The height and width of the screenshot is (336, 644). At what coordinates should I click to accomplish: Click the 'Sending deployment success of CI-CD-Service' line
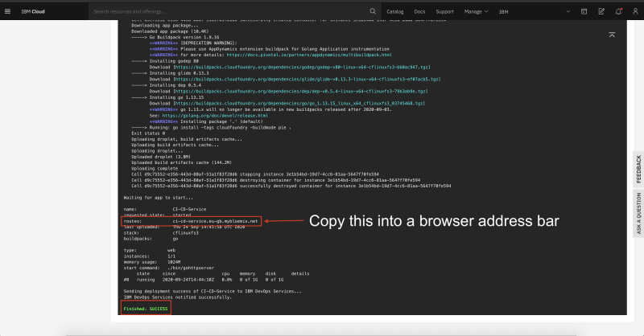coord(213,291)
